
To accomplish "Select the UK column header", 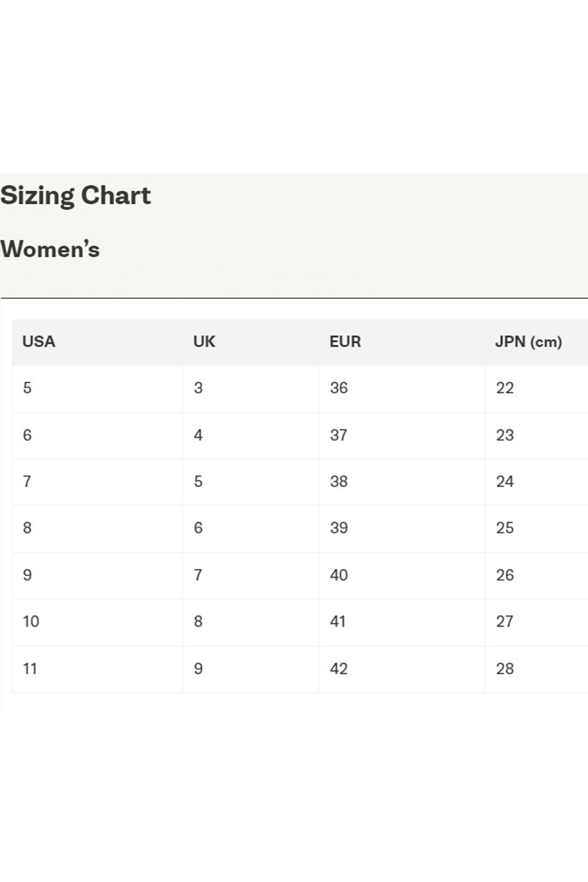I will (x=204, y=342).
